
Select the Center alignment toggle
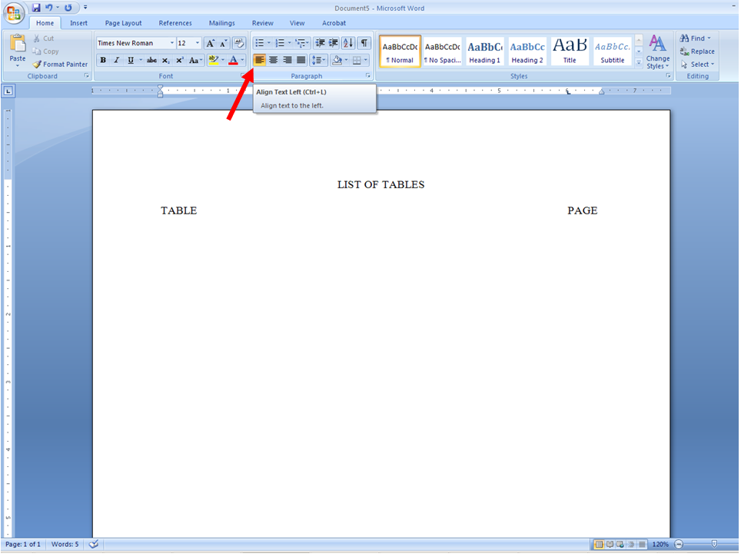(272, 59)
